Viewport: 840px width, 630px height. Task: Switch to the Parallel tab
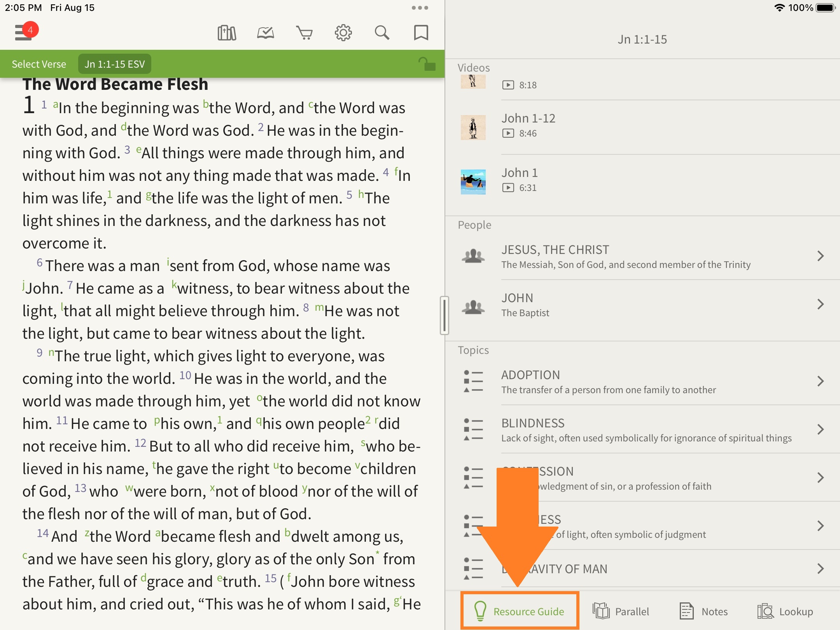621,611
